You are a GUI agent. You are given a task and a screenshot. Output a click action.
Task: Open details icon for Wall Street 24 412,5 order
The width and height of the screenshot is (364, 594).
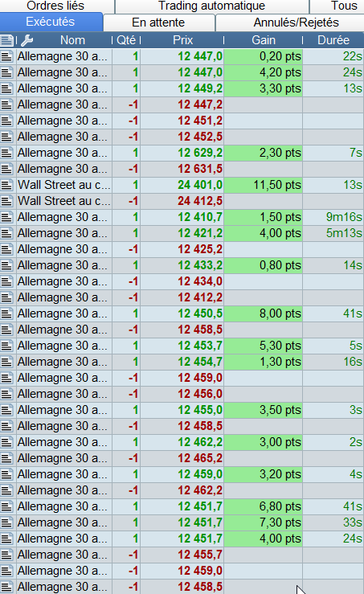(x=6, y=201)
